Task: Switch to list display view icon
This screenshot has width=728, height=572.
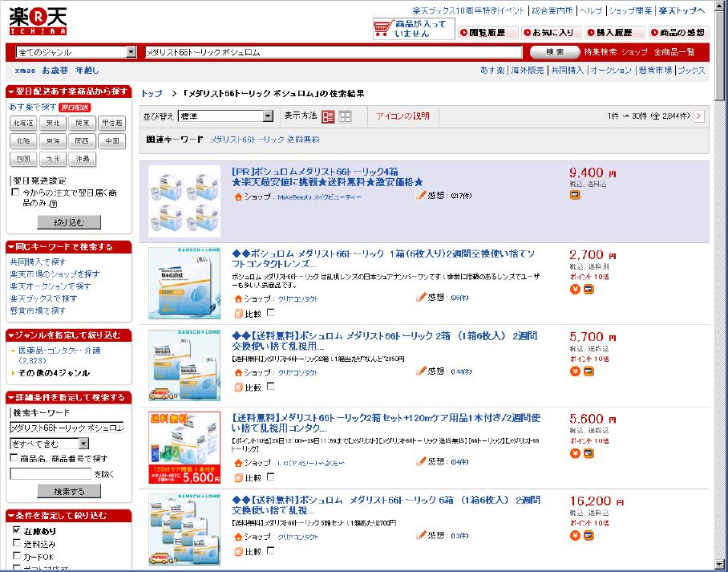Action: (x=328, y=116)
